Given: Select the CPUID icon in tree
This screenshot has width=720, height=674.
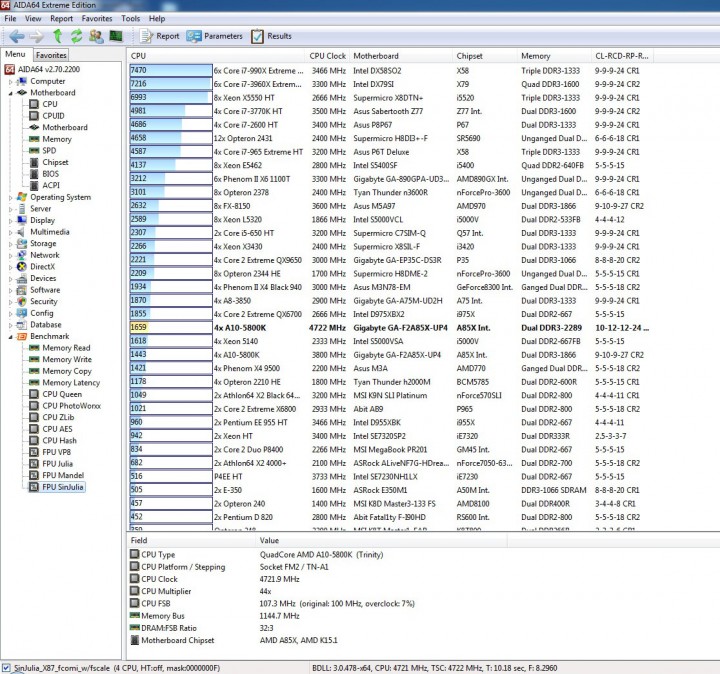Looking at the screenshot, I should click(34, 116).
